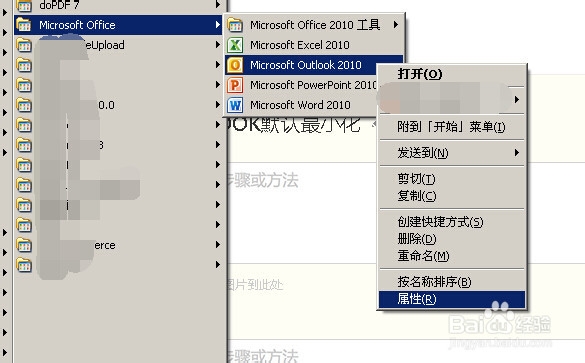Choose 创建快捷方式(S) option

452,222
